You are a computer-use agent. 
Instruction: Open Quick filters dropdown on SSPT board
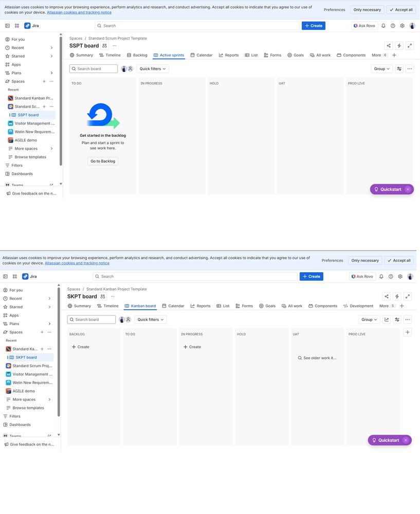click(x=153, y=69)
